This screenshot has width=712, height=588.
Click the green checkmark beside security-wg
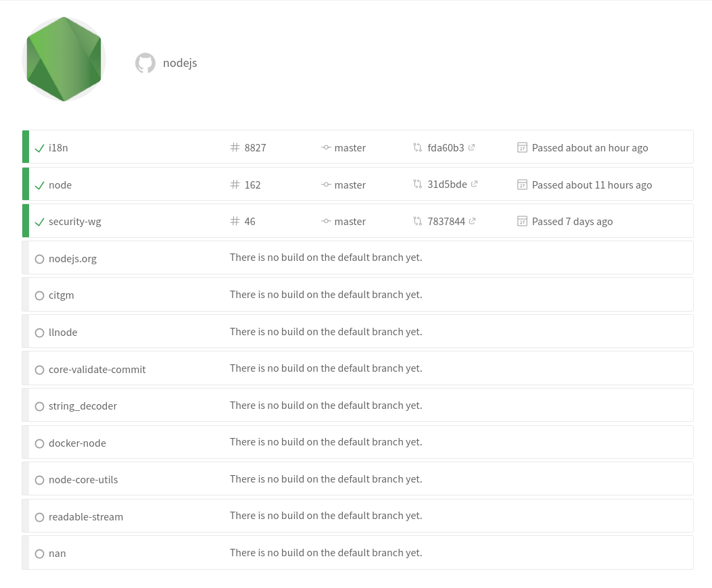pyautogui.click(x=39, y=222)
